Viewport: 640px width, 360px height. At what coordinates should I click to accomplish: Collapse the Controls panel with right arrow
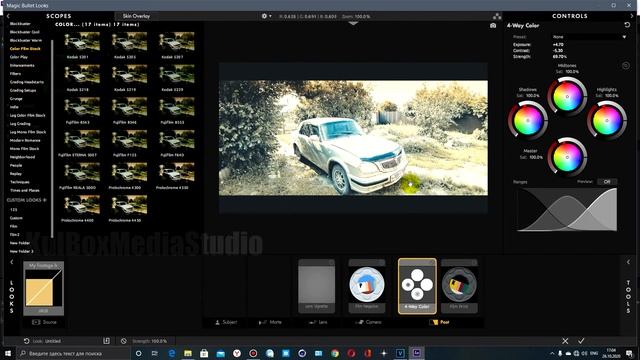tap(632, 16)
